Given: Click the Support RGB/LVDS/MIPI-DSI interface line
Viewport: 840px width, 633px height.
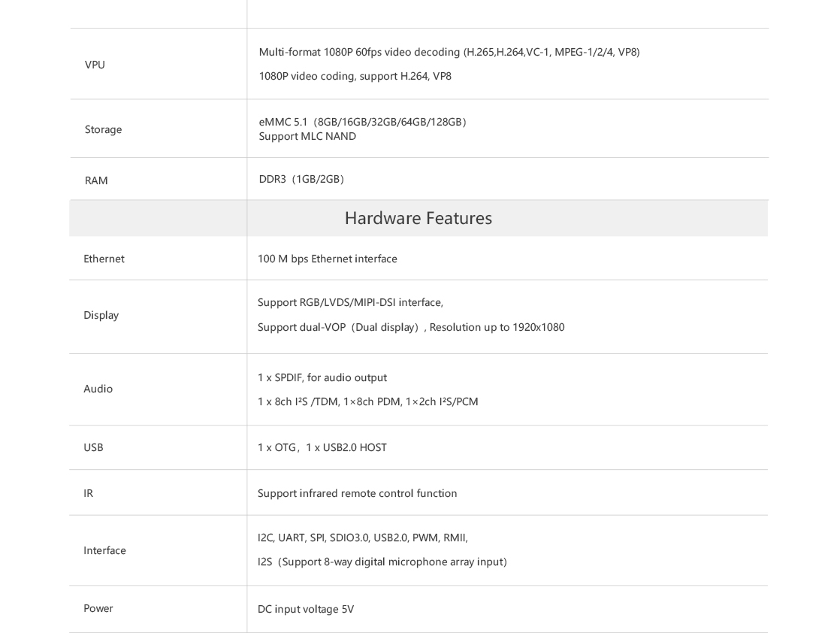Looking at the screenshot, I should 350,302.
